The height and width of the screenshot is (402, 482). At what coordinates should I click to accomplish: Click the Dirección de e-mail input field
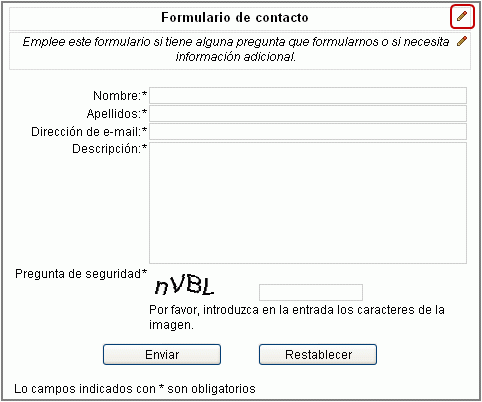point(308,132)
